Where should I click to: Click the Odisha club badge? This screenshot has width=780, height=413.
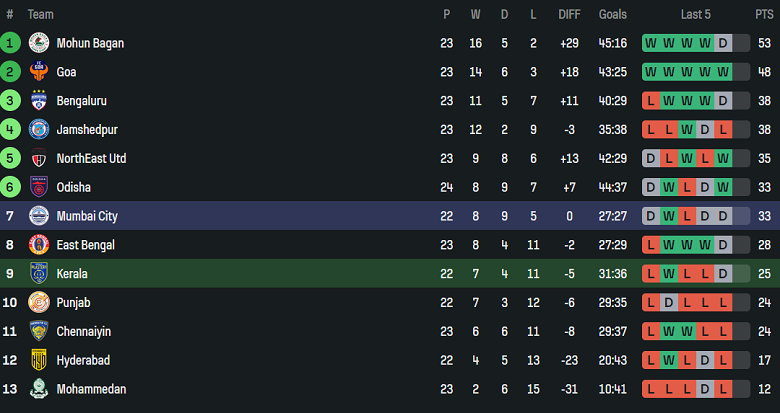click(39, 187)
